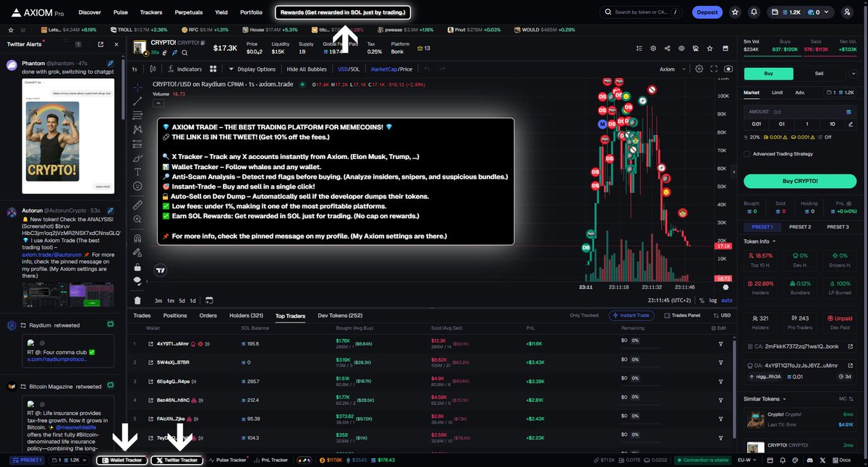This screenshot has width=868, height=467.
Task: Expand the Similar Tokens section
Action: 765,398
